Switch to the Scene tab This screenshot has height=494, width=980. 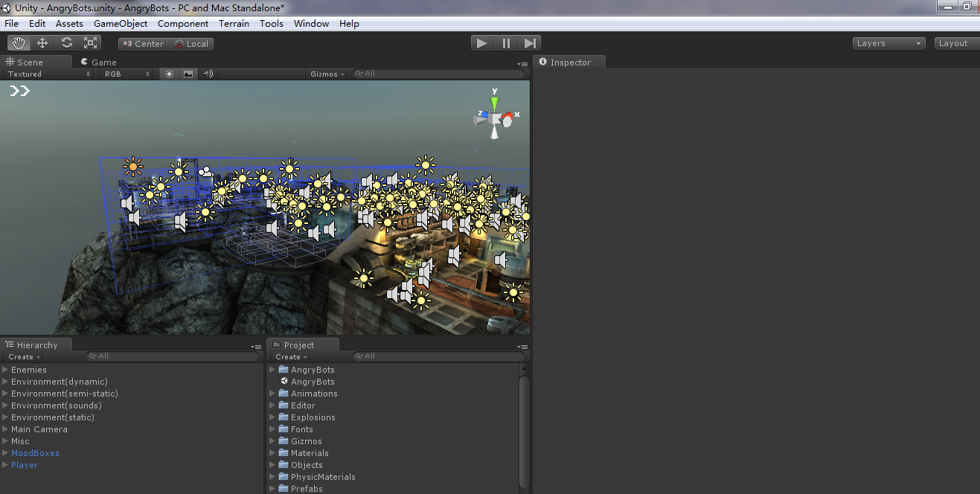(x=36, y=62)
